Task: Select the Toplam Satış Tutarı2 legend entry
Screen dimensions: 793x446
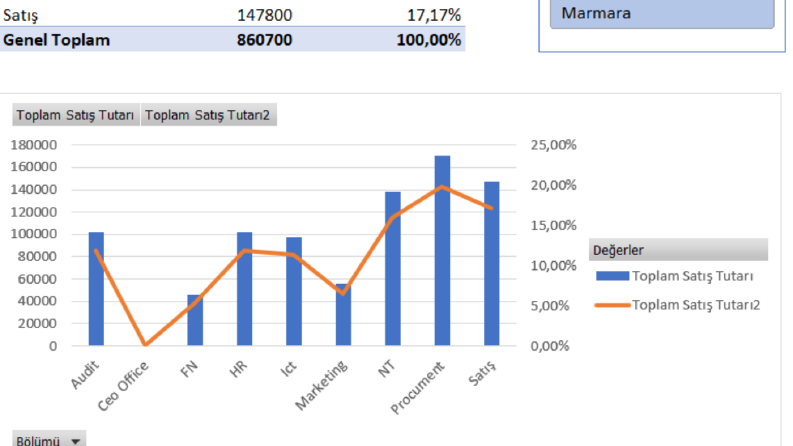Action: pos(678,305)
